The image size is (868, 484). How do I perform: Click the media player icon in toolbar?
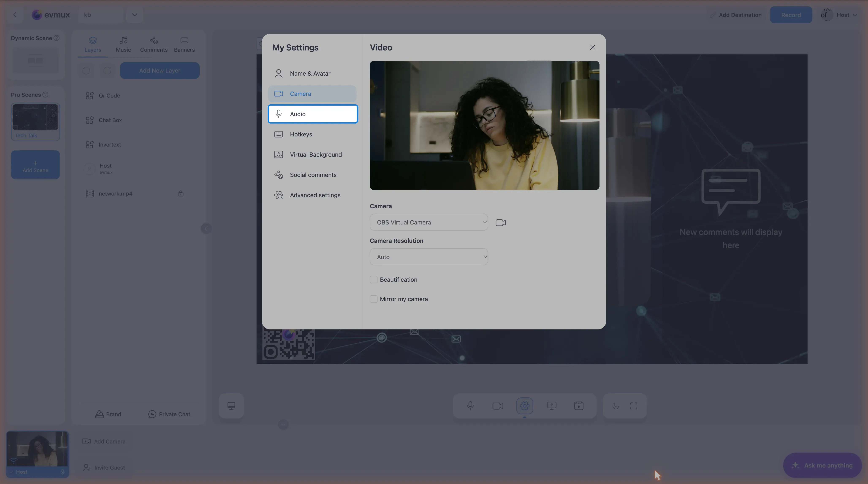(x=579, y=406)
